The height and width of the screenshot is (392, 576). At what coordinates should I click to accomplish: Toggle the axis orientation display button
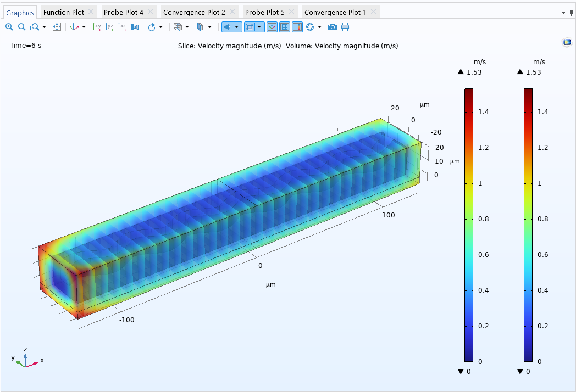pyautogui.click(x=272, y=27)
